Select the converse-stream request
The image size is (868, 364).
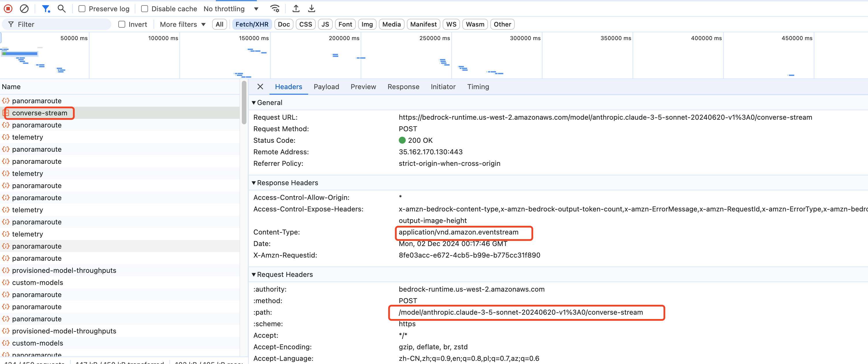pos(120,113)
